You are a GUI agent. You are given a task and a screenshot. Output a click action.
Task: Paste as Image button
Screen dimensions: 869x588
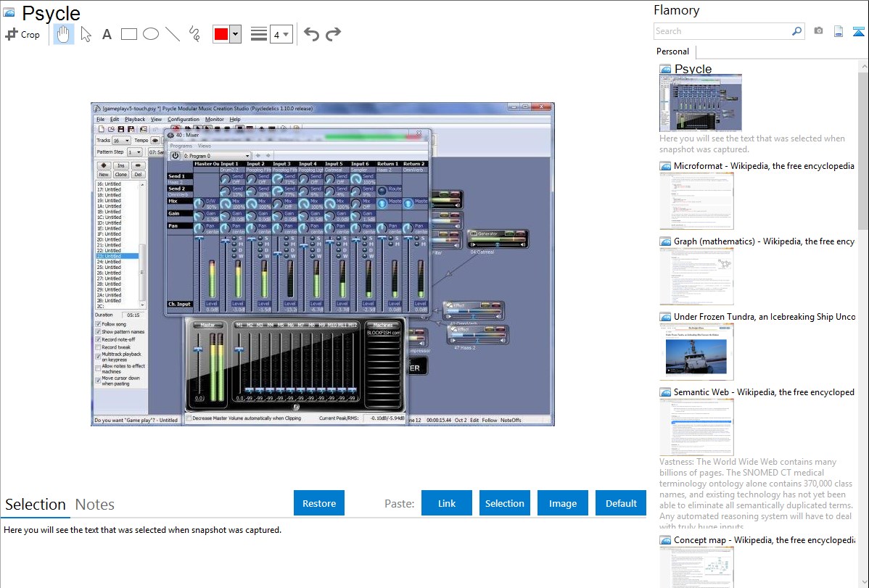click(562, 503)
